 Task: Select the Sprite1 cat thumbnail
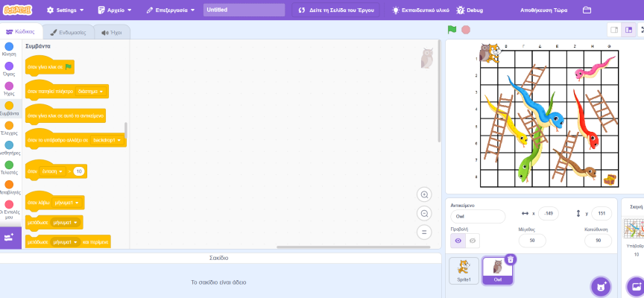click(x=464, y=270)
